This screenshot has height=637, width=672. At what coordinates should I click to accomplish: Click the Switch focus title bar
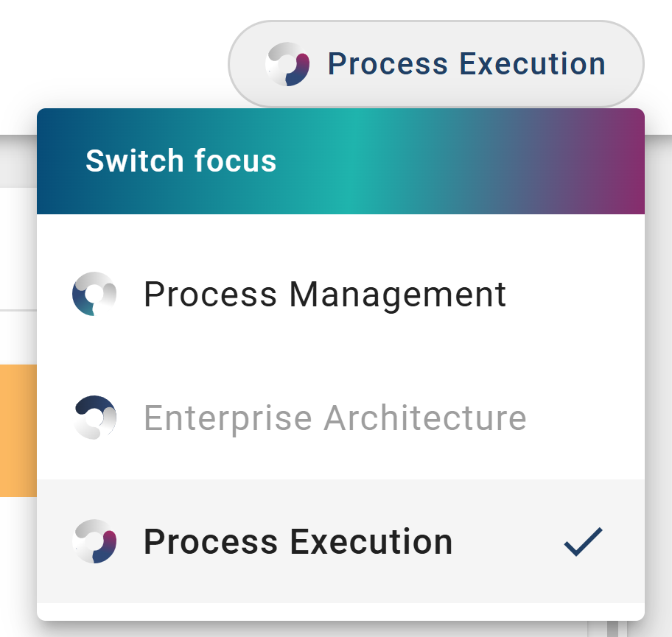181,161
